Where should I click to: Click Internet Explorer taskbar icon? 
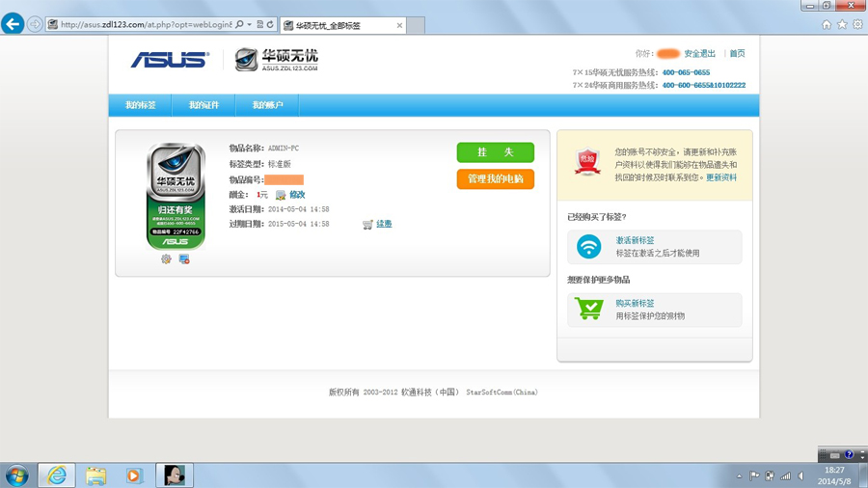tap(57, 475)
